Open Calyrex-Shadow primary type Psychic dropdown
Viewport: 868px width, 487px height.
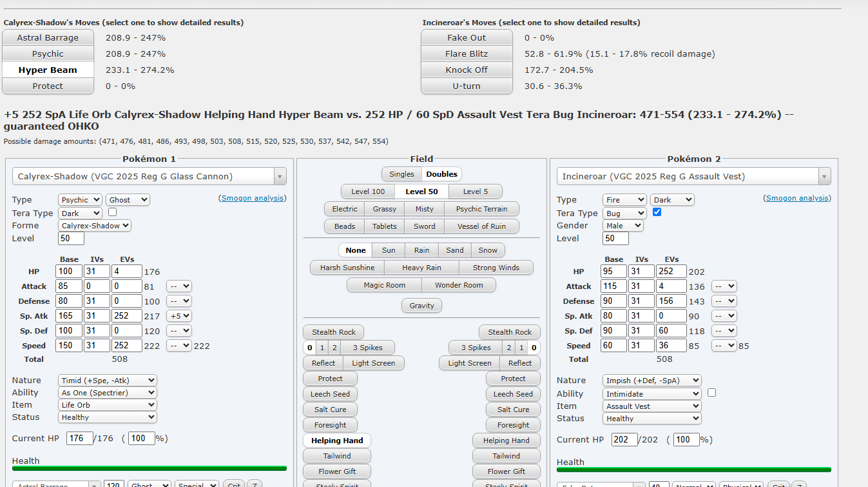click(80, 200)
